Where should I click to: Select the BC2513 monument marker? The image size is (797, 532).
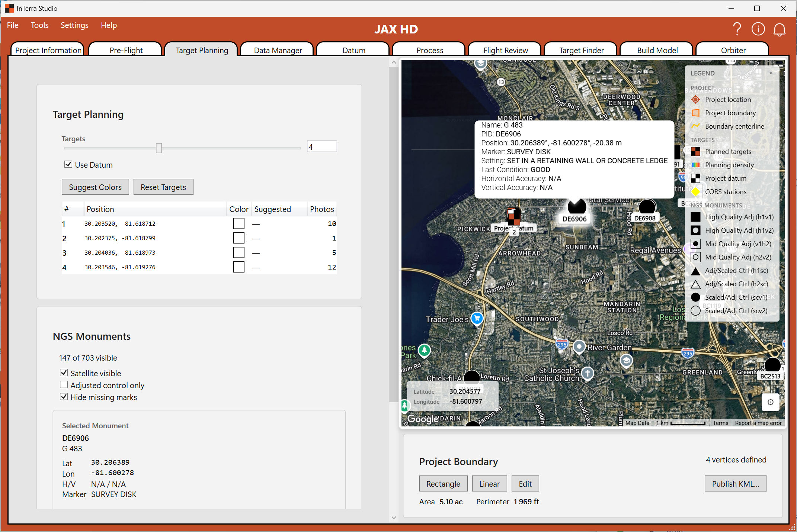click(x=772, y=365)
